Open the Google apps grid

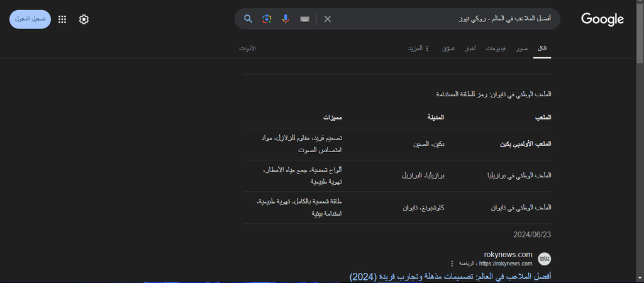(62, 19)
